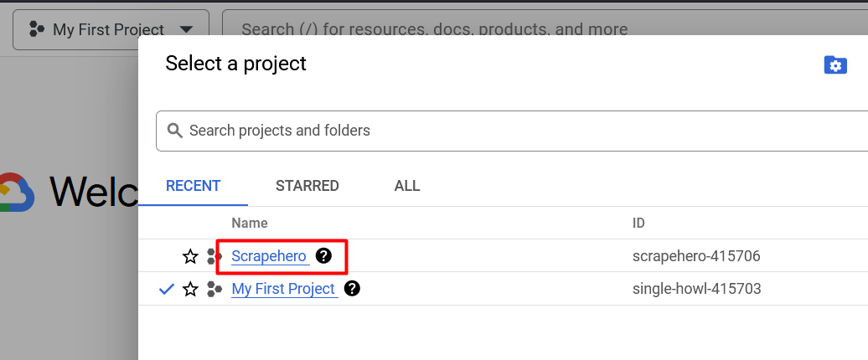Click the manage resources folder-gear icon
This screenshot has height=360, width=868.
[835, 65]
